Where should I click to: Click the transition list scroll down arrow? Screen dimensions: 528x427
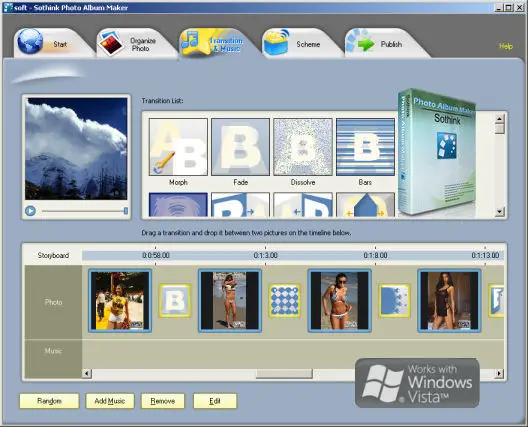500,211
